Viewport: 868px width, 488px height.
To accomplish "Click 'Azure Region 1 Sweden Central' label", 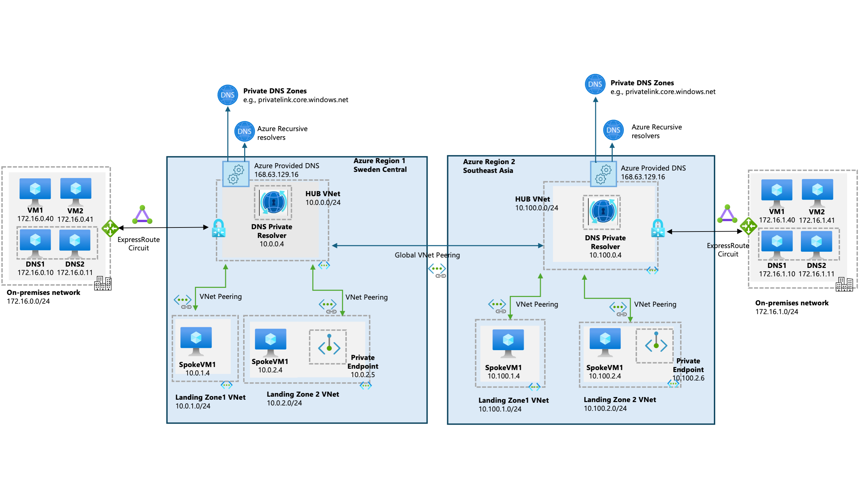I will coord(380,165).
